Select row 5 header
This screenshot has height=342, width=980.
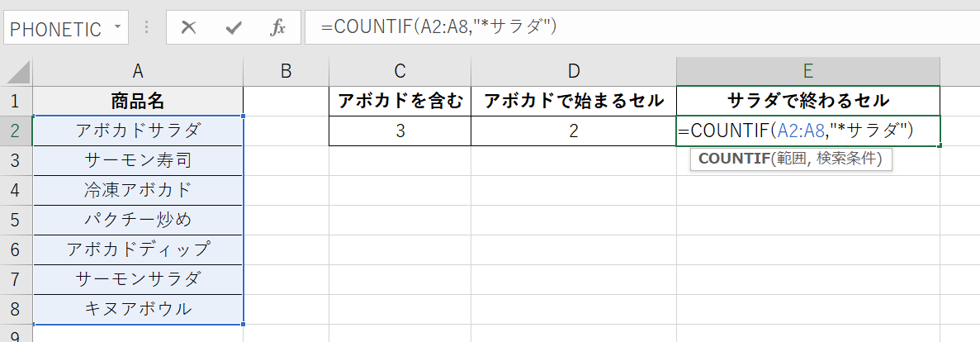click(17, 220)
